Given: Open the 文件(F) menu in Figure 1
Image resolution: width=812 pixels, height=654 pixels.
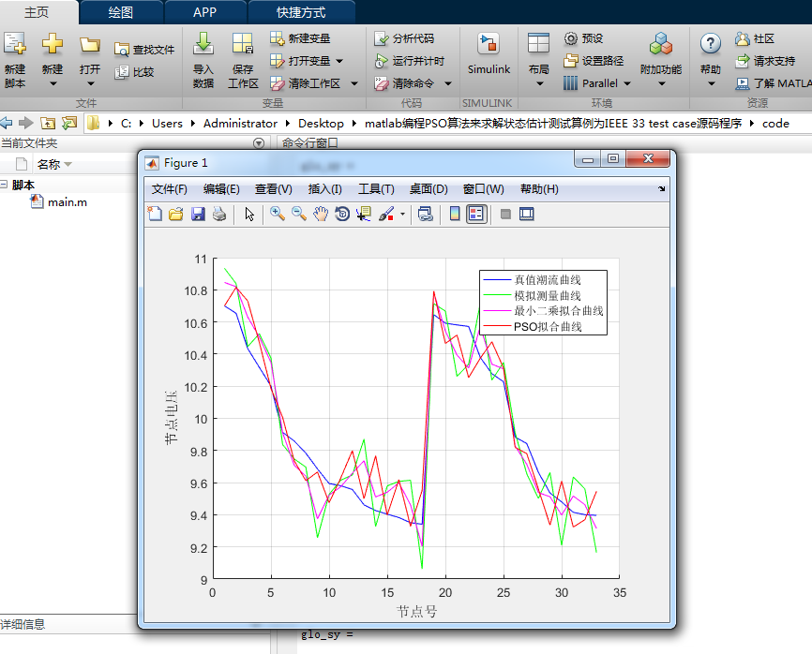Looking at the screenshot, I should (170, 189).
